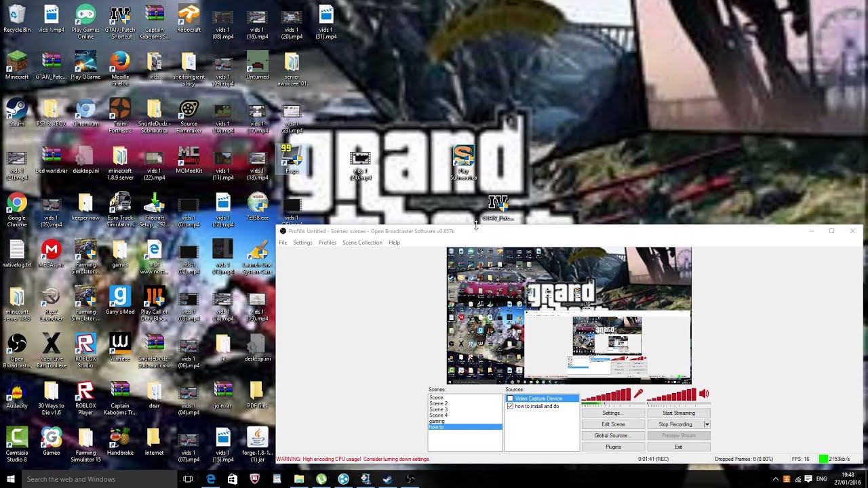Open the Launch One System Care icon
Image resolution: width=868 pixels, height=488 pixels.
[258, 257]
